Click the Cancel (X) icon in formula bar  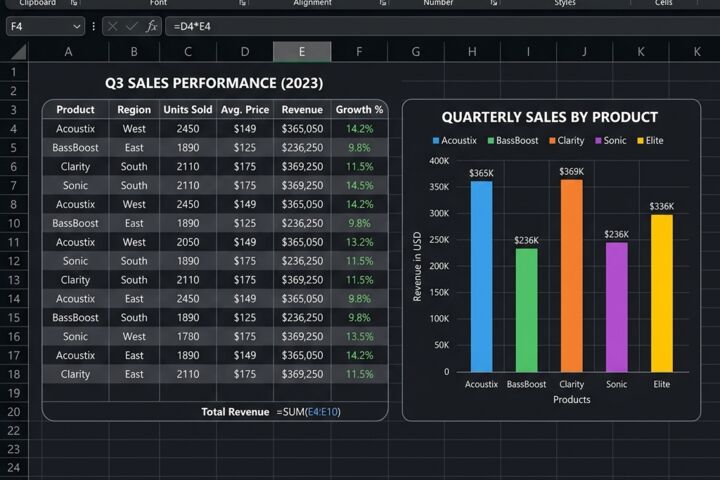pos(112,27)
